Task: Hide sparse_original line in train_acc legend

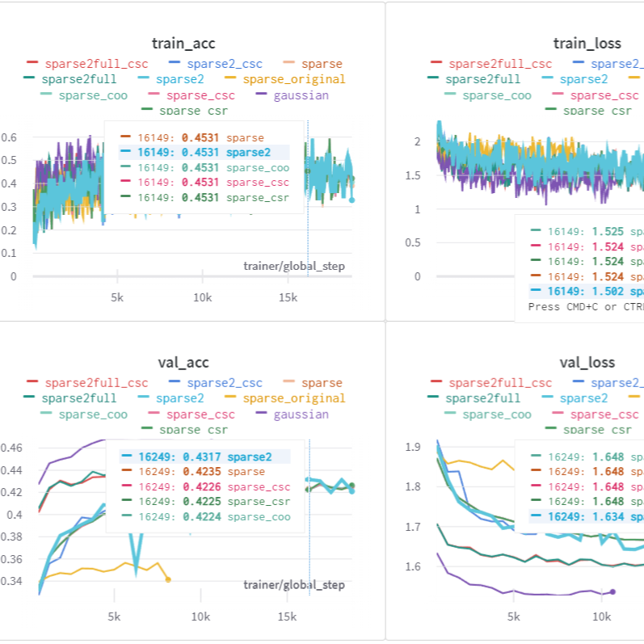Action: 293,79
